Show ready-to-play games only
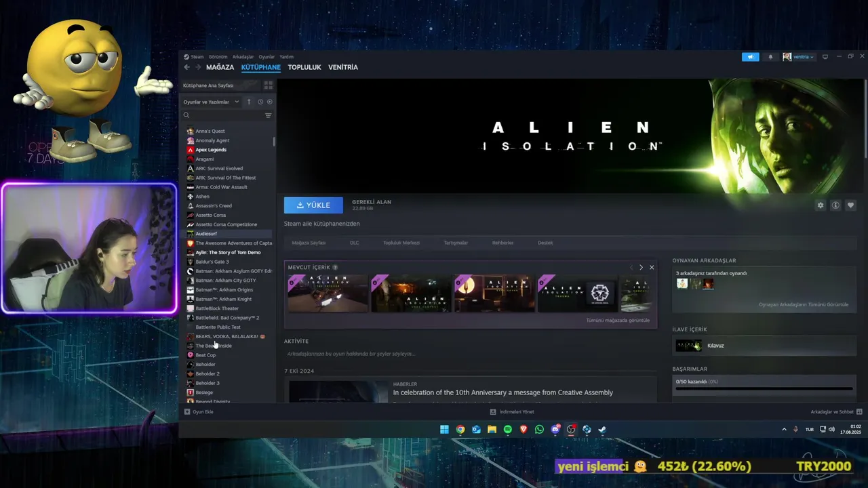The image size is (868, 488). (x=269, y=102)
